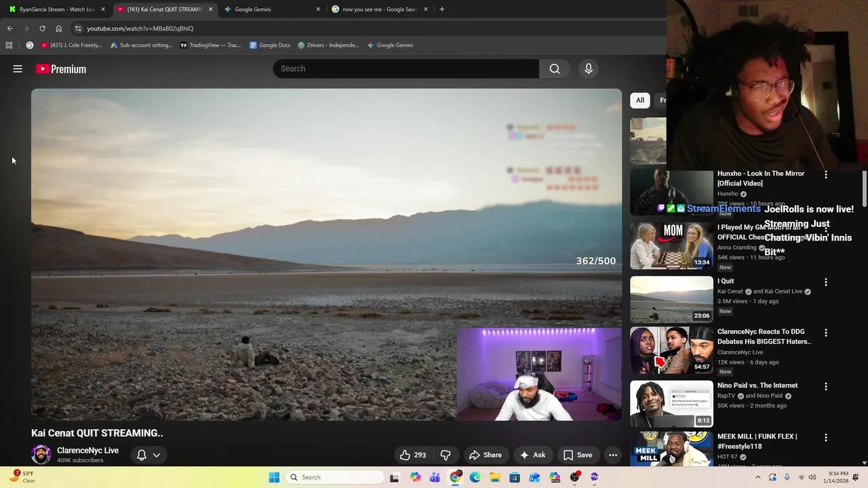Open the Windows Start menu
Screen dimensions: 868x488
[274, 477]
